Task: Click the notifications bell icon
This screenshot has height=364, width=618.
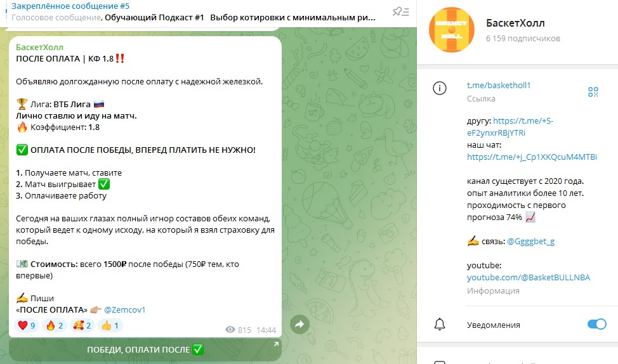Action: pyautogui.click(x=440, y=324)
